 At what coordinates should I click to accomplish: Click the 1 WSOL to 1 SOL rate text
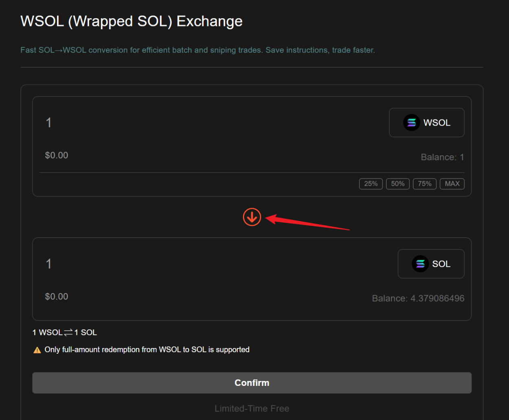tap(64, 332)
